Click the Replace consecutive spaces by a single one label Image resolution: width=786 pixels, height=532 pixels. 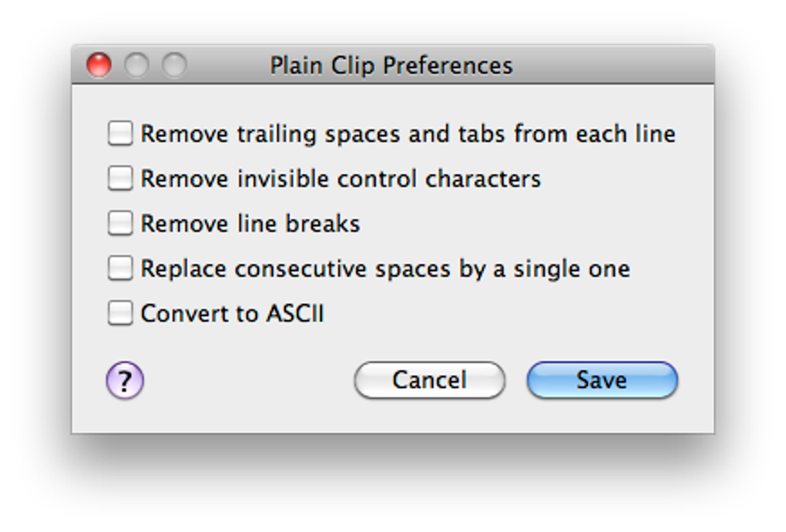point(385,269)
